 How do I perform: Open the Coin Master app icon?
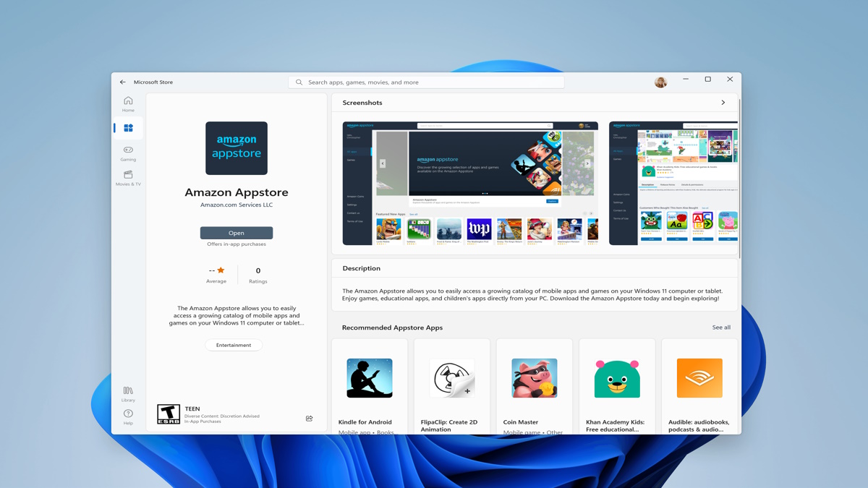coord(535,378)
